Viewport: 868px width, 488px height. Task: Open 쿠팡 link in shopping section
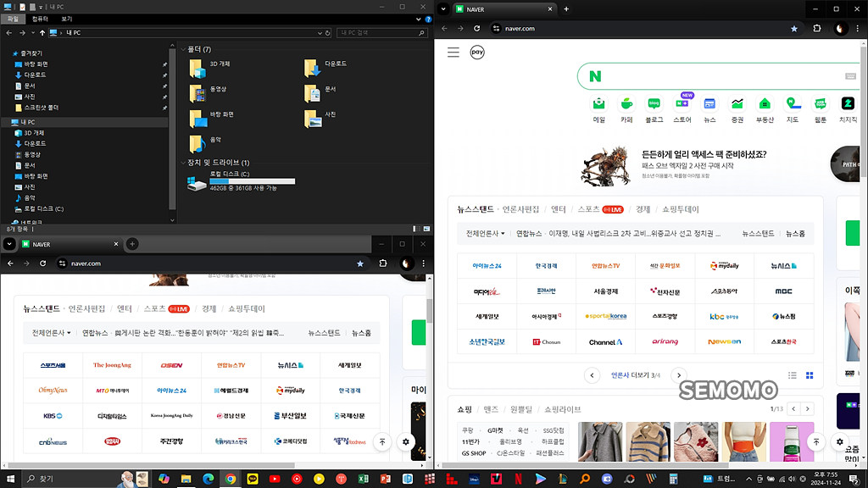tap(468, 430)
